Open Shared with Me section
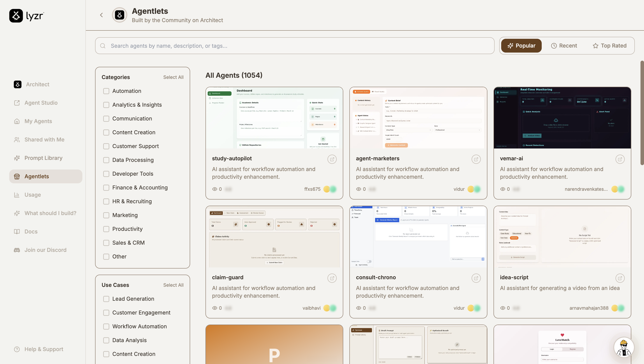The height and width of the screenshot is (364, 644). (x=39, y=140)
